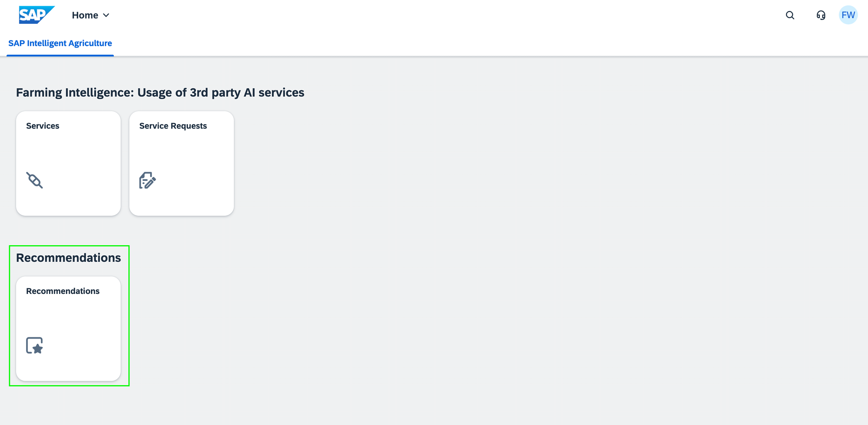The width and height of the screenshot is (868, 425).
Task: Open the search function
Action: pos(790,15)
